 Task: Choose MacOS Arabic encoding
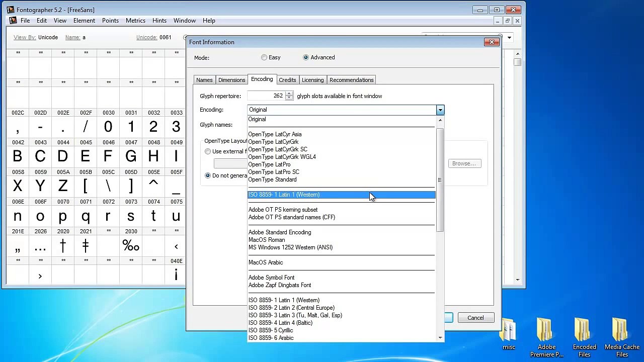[341, 262]
